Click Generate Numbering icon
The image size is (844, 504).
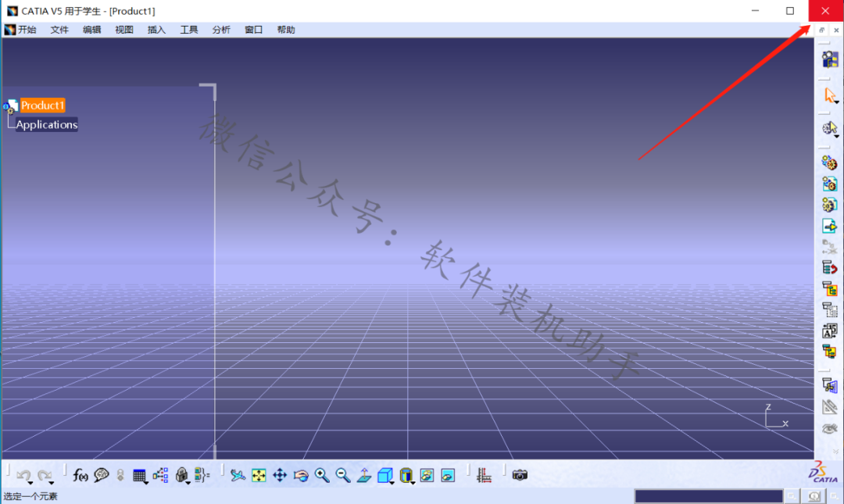[x=829, y=288]
